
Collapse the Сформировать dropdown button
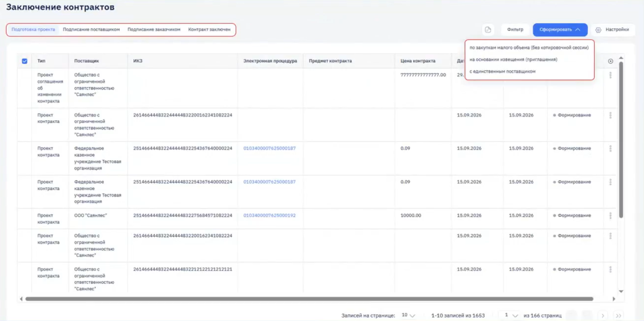click(x=560, y=30)
